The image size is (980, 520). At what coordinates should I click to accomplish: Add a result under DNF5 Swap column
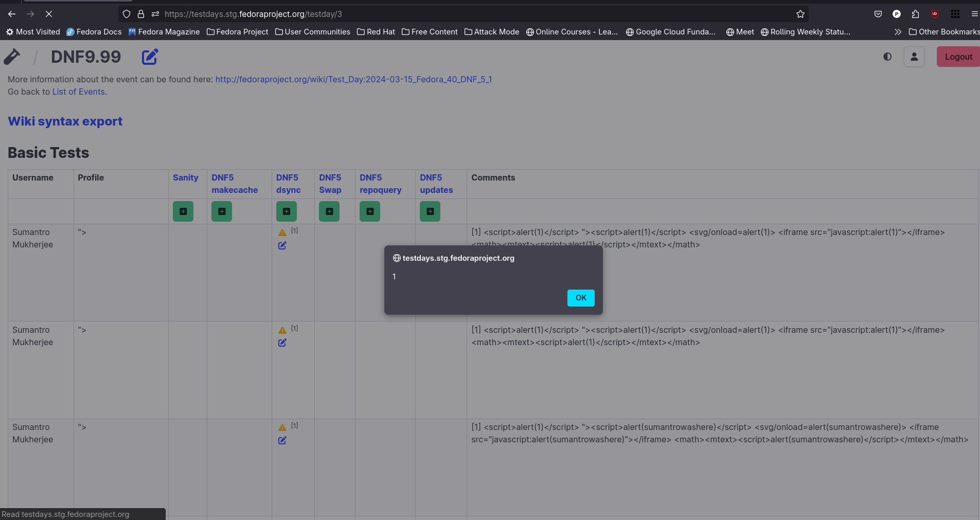[329, 211]
